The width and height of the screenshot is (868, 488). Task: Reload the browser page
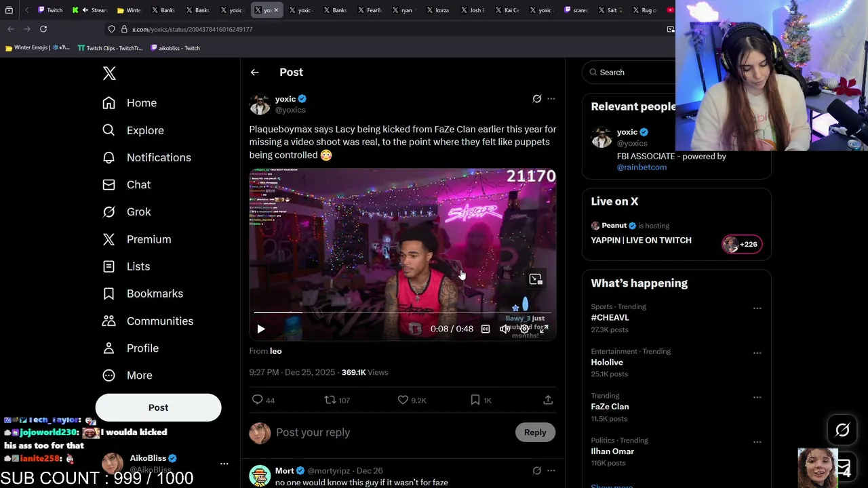[43, 29]
